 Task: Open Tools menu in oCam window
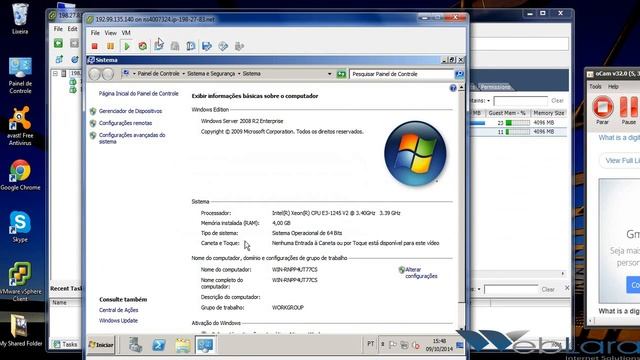tap(595, 87)
